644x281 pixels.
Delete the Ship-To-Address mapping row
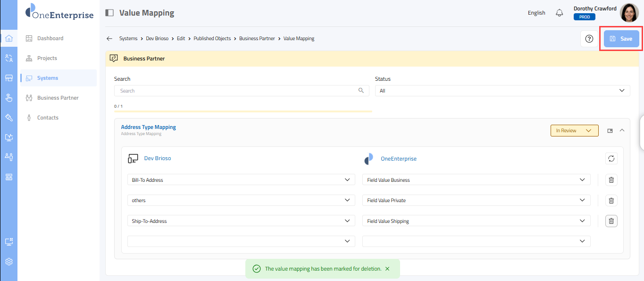coord(611,221)
